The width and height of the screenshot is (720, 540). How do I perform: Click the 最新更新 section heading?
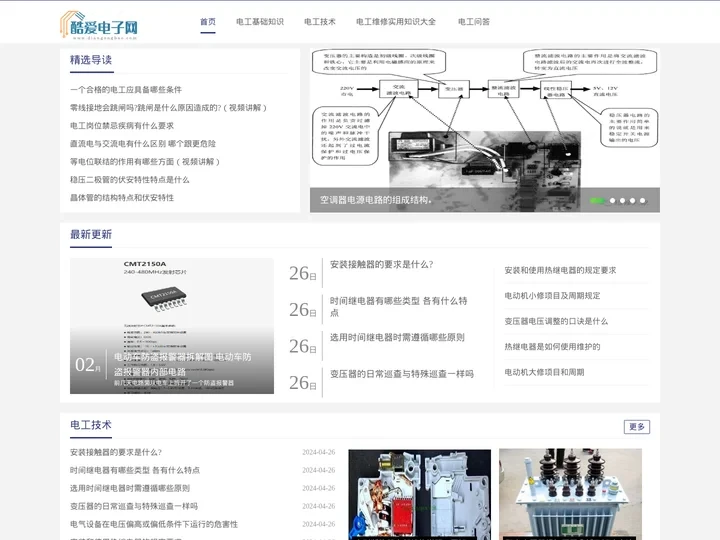91,235
